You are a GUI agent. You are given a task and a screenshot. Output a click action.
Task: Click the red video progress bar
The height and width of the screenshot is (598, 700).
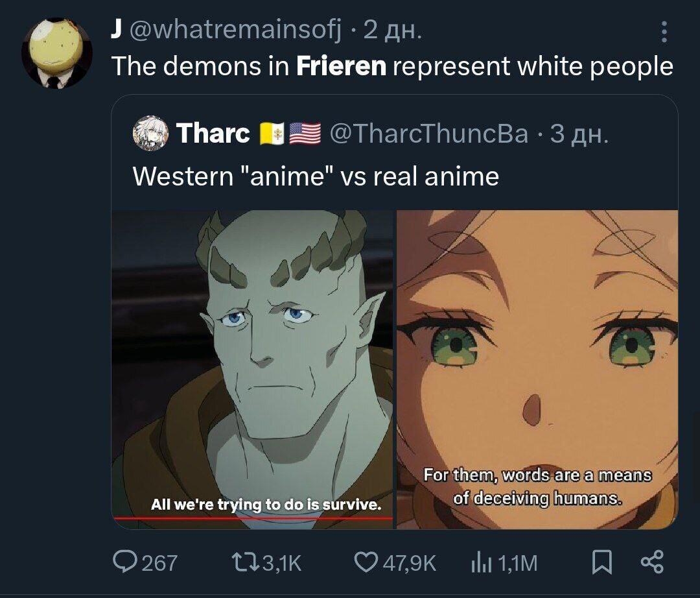pyautogui.click(x=253, y=518)
